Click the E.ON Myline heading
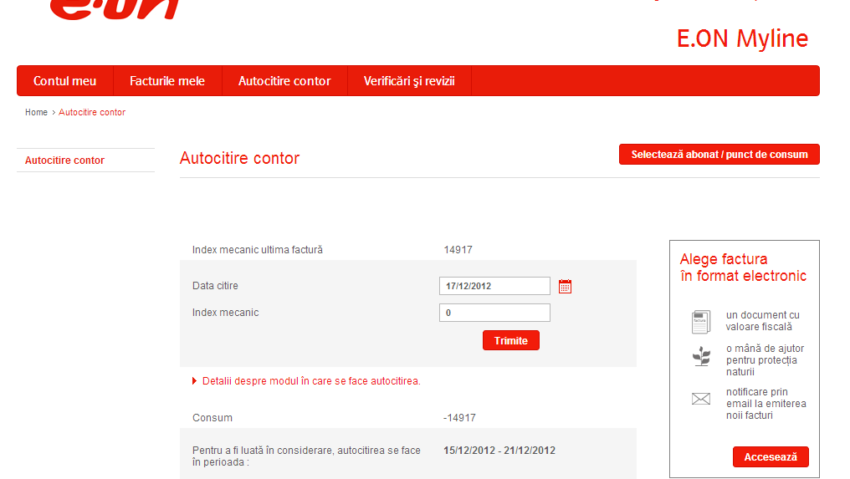The image size is (850, 479). tap(742, 38)
